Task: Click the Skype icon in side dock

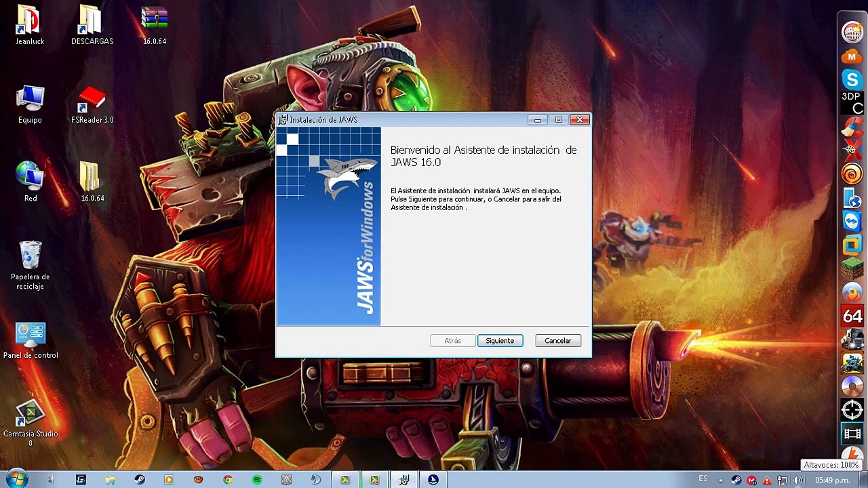Action: (852, 79)
